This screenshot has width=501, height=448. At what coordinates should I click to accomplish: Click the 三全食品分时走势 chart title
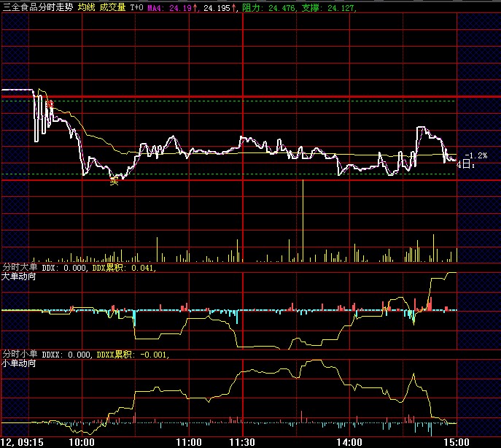click(x=38, y=7)
